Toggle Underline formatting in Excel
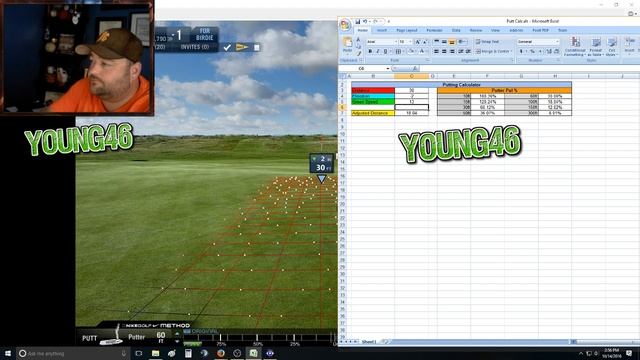 tap(385, 51)
